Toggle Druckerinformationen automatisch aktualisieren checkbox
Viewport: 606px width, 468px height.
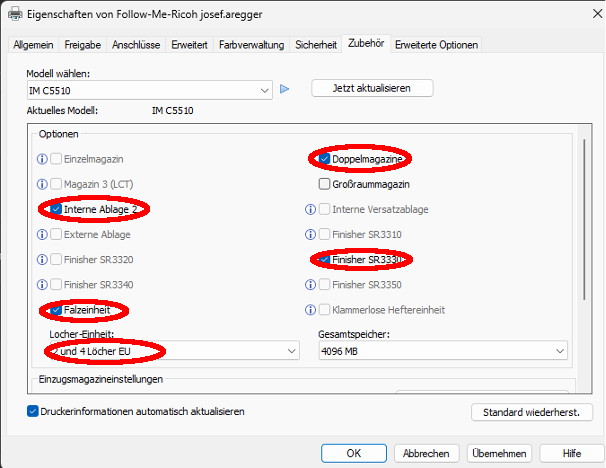pyautogui.click(x=33, y=411)
